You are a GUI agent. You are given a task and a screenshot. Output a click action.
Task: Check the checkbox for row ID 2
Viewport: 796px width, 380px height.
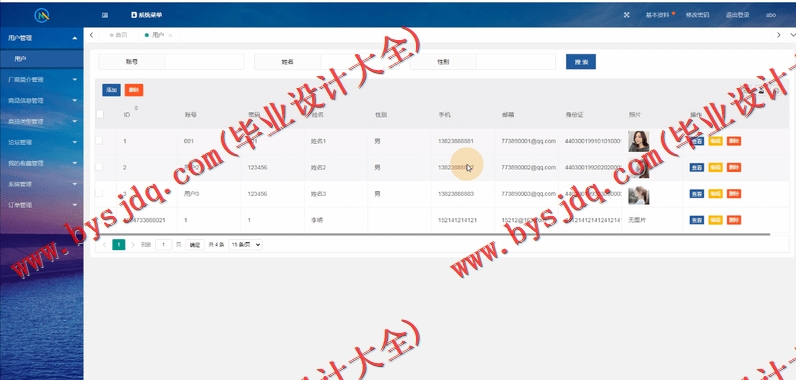(99, 167)
